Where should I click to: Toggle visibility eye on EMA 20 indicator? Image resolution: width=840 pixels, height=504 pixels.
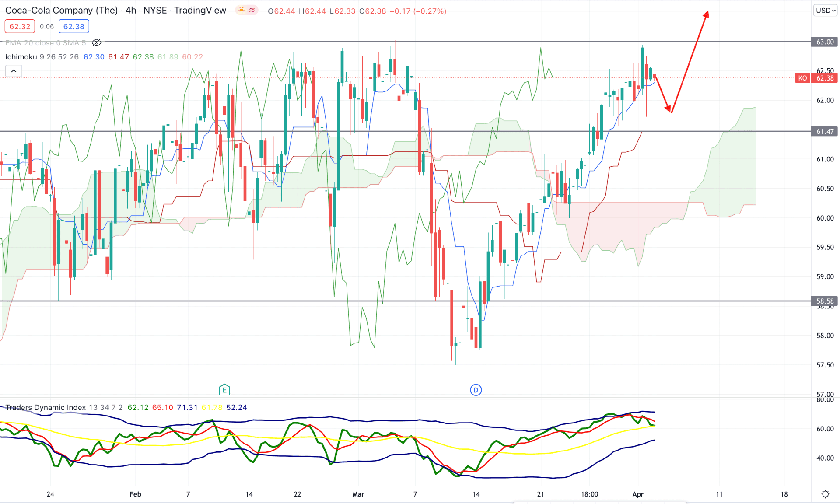point(97,42)
